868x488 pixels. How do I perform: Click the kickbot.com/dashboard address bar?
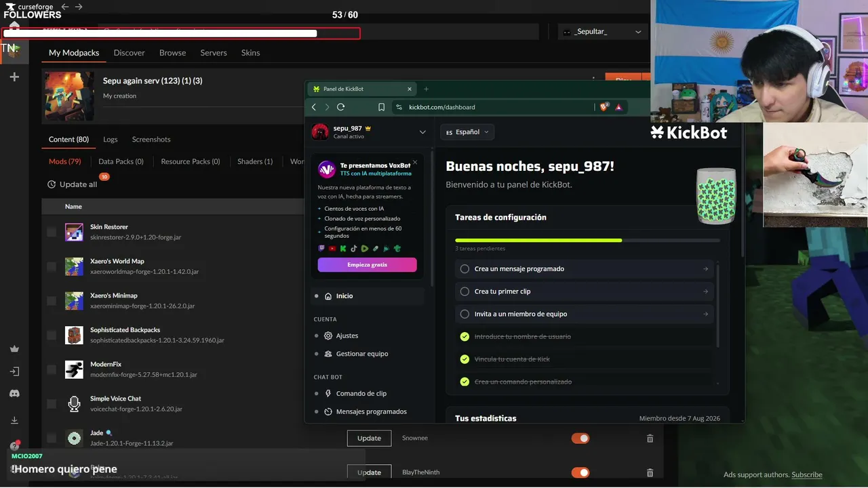click(x=494, y=107)
